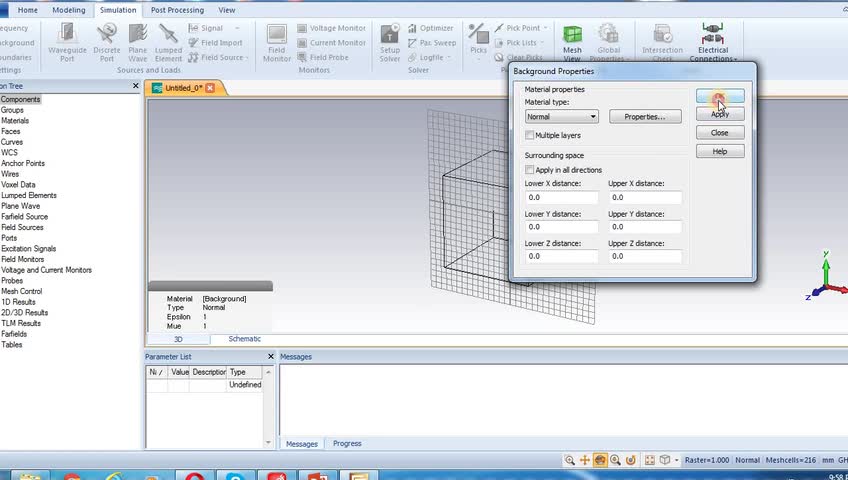Select the Field Probe tool
Viewport: 848px width, 480px height.
click(x=323, y=57)
